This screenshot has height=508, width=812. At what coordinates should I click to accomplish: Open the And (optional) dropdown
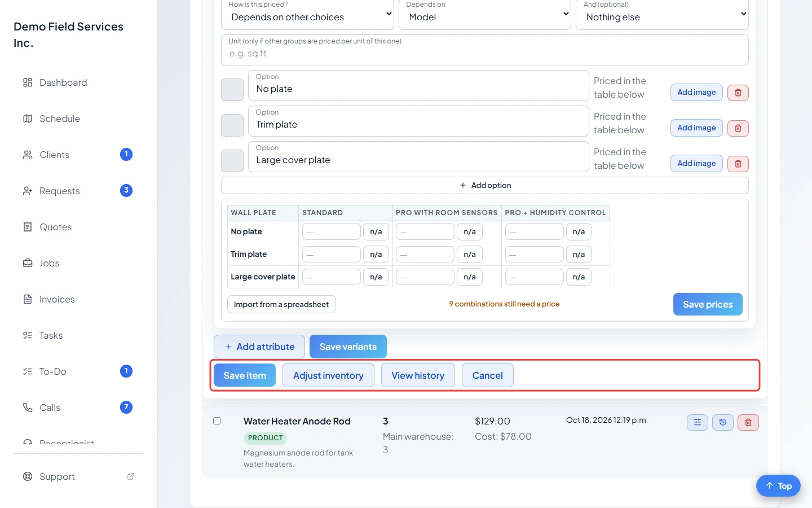point(662,14)
